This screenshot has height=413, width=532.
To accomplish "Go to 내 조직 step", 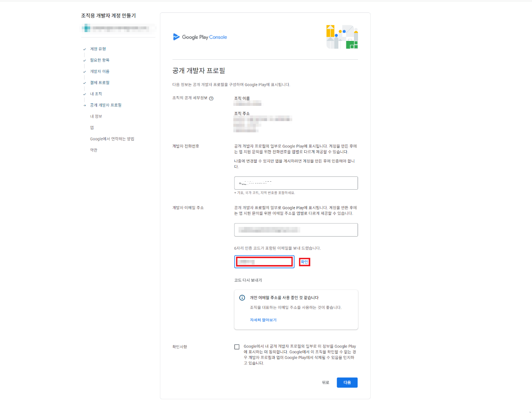I will 96,94.
